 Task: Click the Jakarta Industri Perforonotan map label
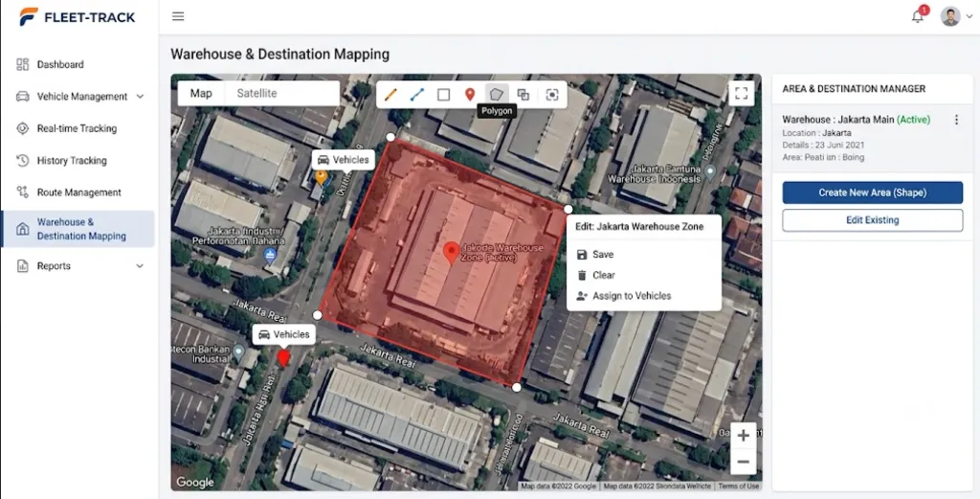click(x=236, y=236)
